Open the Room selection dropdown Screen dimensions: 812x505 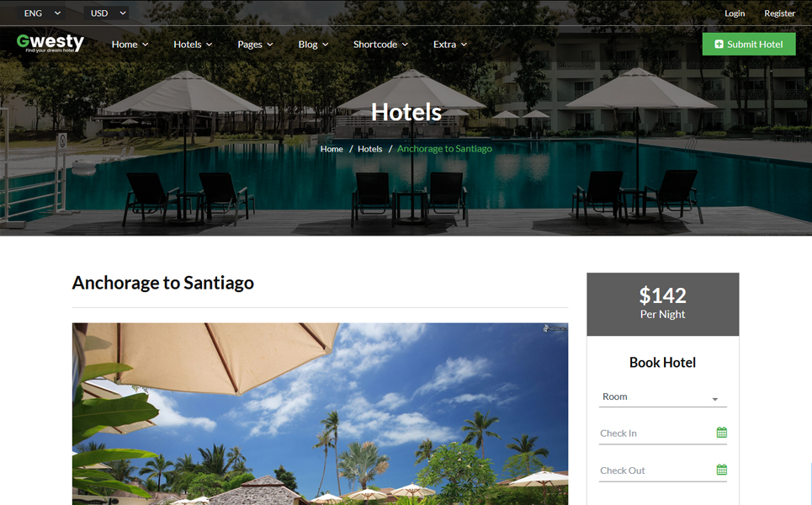(x=662, y=396)
